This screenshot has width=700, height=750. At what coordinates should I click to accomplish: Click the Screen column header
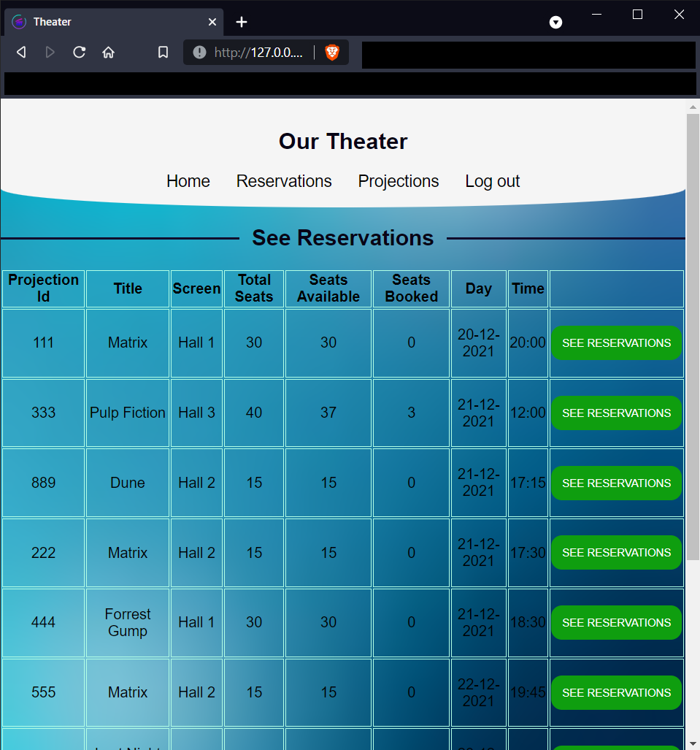tap(196, 288)
